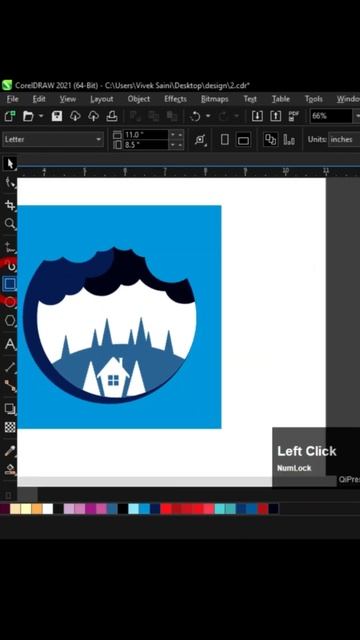The image size is (360, 640).
Task: Click the Current Page icon
Action: (x=289, y=140)
